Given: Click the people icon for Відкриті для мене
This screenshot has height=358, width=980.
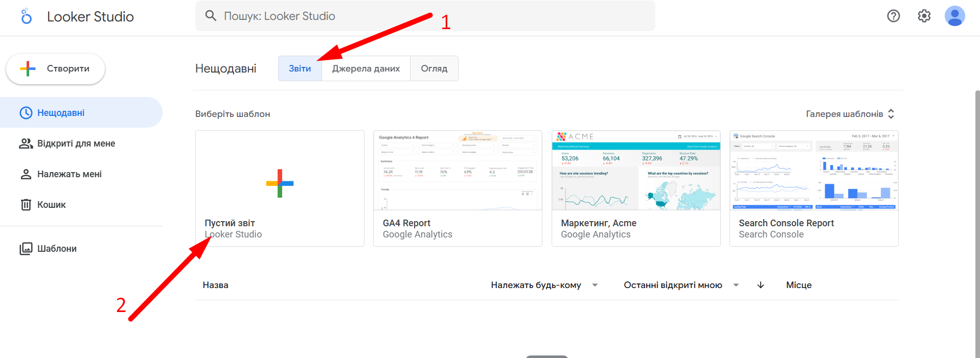Looking at the screenshot, I should 26,144.
